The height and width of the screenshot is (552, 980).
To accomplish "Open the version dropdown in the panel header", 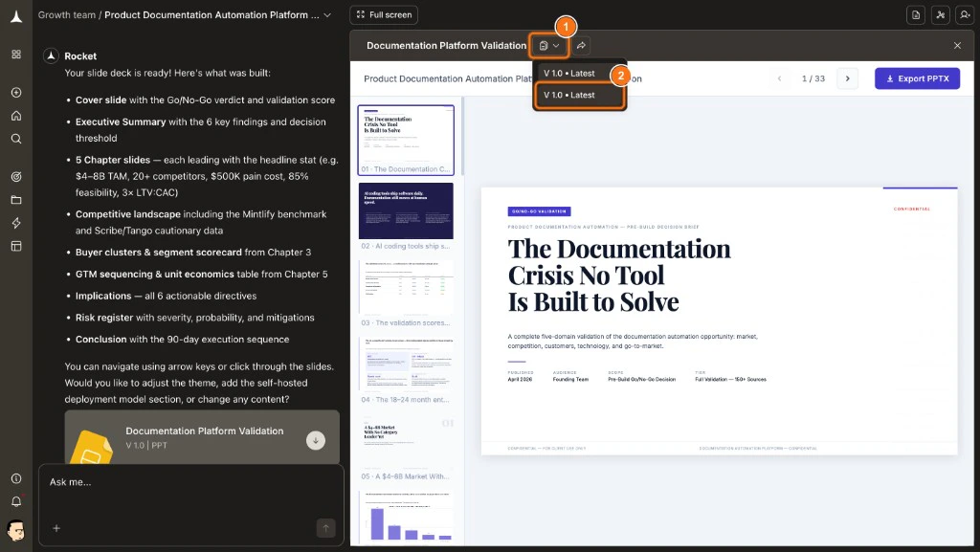I will (549, 45).
